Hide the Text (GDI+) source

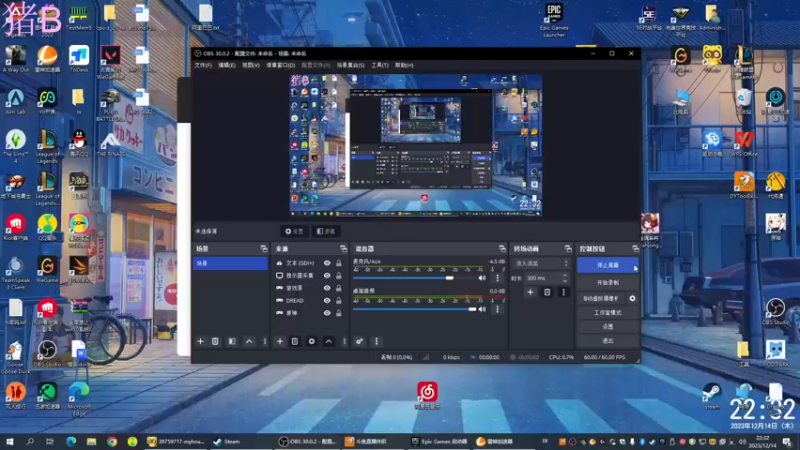pos(327,263)
